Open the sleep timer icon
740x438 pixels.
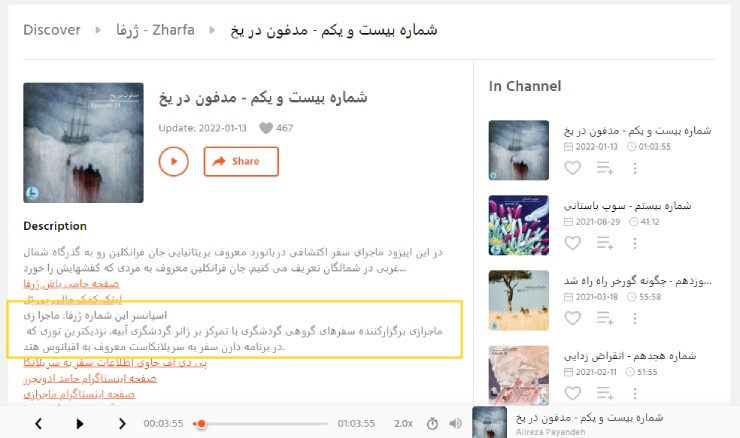click(432, 424)
